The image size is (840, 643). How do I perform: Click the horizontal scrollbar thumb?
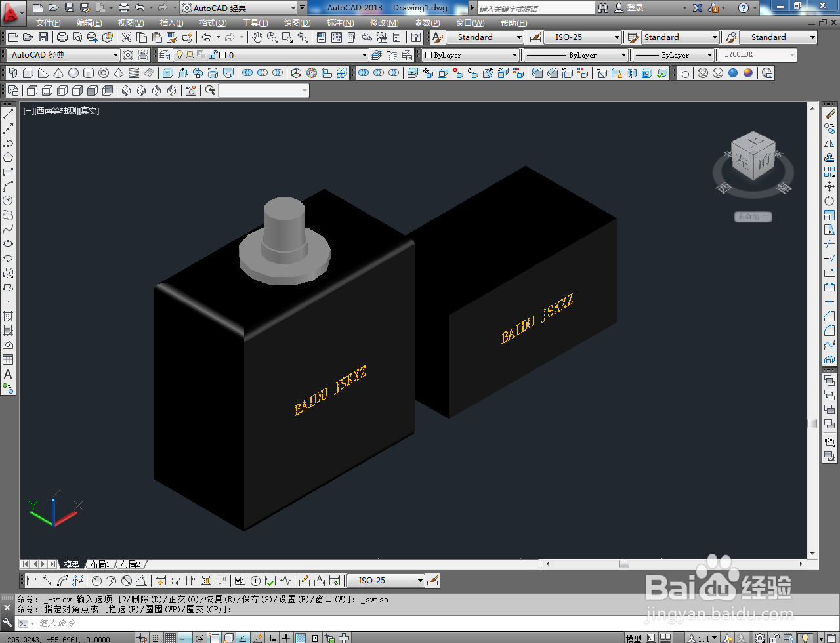coord(624,564)
